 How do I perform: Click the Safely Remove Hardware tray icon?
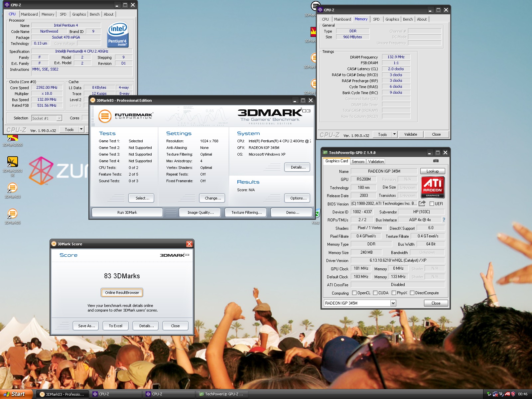click(489, 394)
